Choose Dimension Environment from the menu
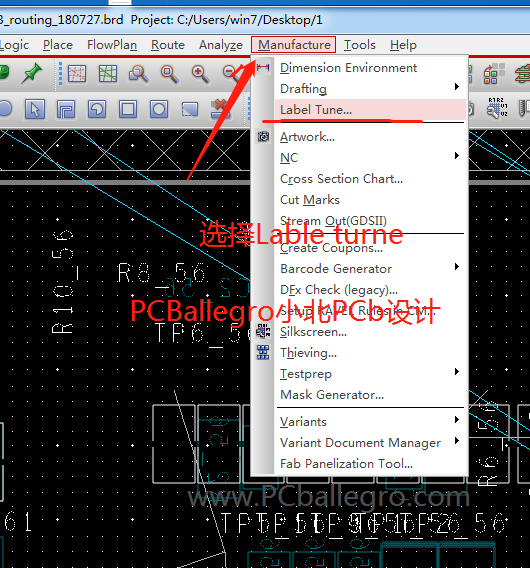 coord(370,68)
